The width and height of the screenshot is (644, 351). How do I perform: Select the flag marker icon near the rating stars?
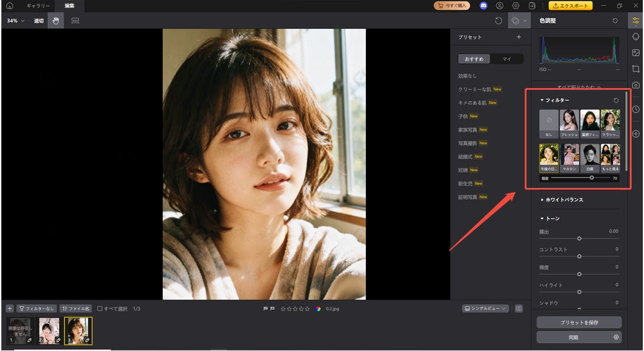pyautogui.click(x=265, y=308)
